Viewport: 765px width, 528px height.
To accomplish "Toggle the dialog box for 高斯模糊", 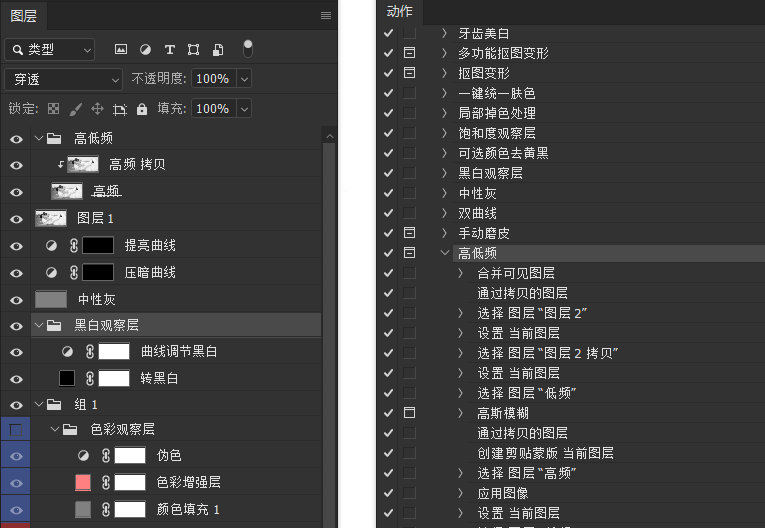I will (x=409, y=412).
